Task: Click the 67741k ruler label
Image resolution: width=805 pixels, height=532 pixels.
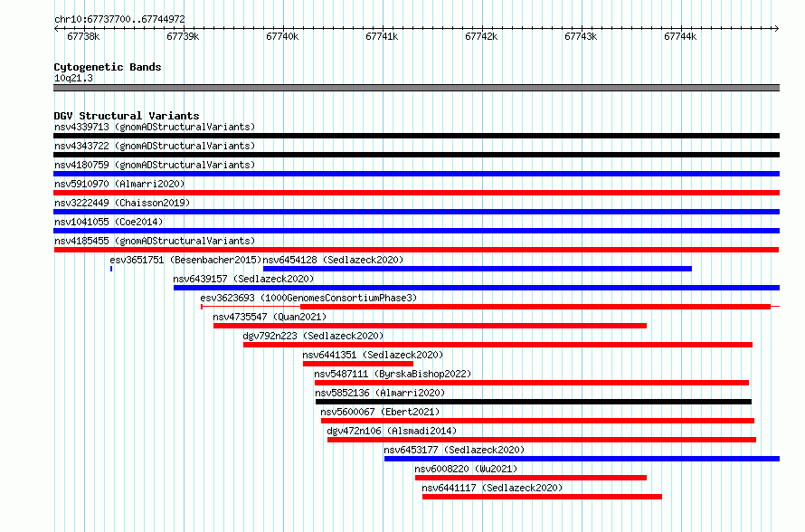Action: [382, 36]
